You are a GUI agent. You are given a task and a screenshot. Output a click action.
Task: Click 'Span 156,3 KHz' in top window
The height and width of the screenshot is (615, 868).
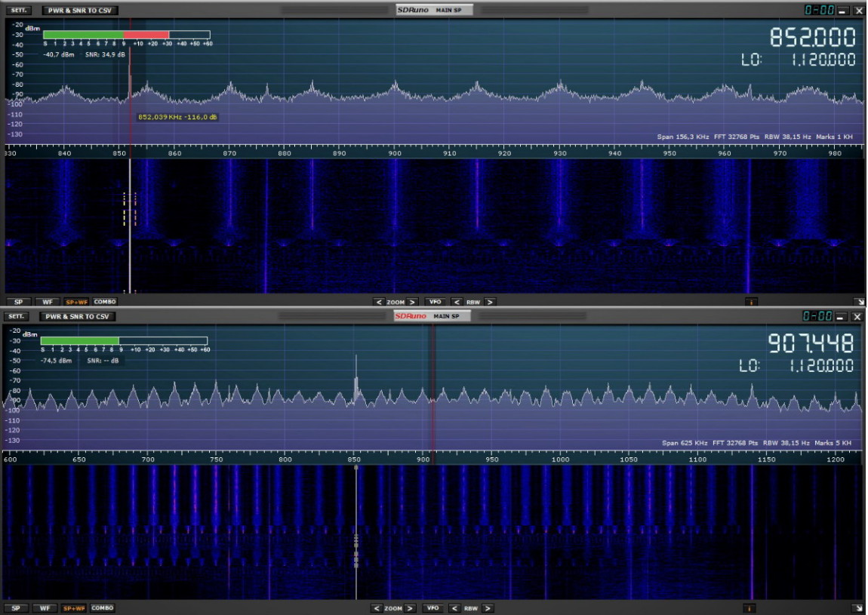[682, 137]
